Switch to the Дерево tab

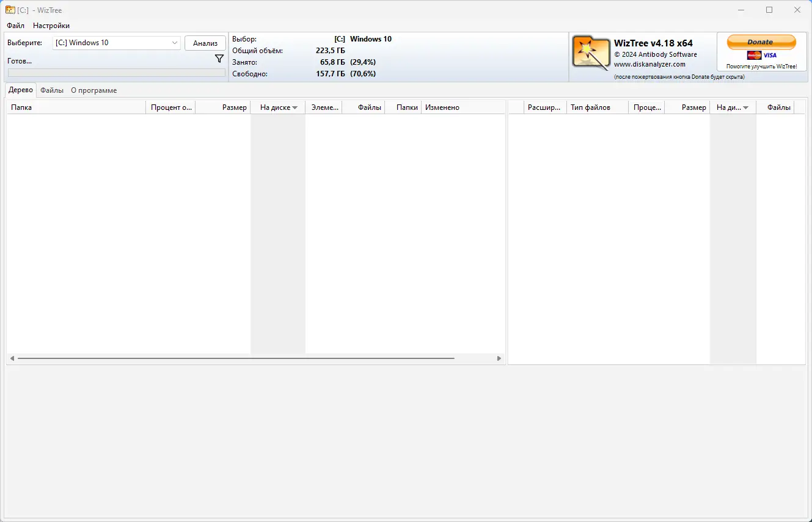pyautogui.click(x=21, y=90)
